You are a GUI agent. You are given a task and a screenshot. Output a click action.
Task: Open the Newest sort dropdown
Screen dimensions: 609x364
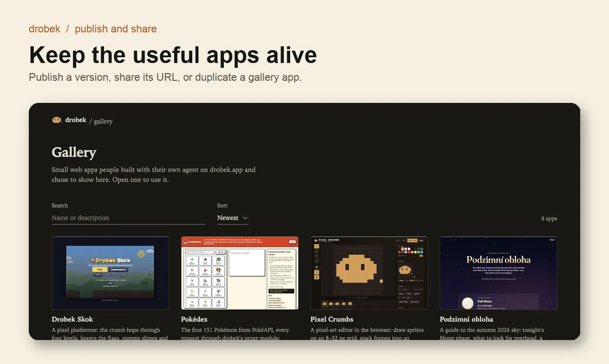[233, 218]
